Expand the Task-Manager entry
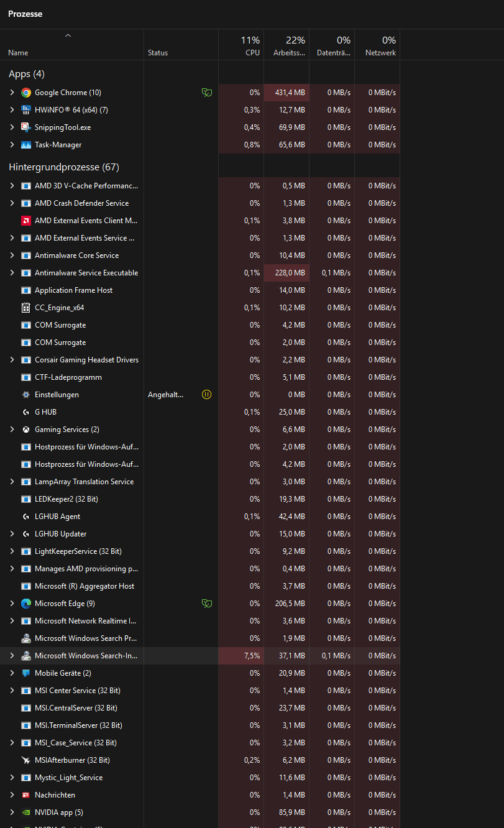The image size is (504, 828). [x=12, y=145]
